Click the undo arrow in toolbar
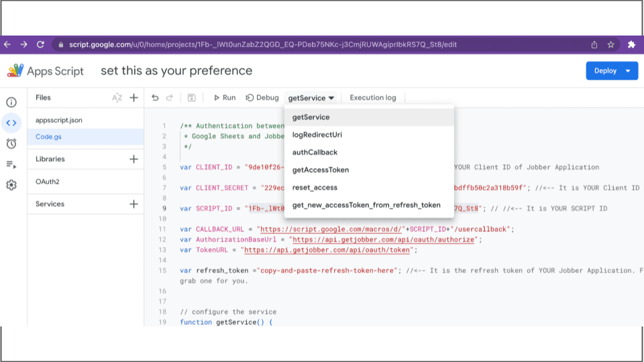The width and height of the screenshot is (644, 362). (155, 98)
